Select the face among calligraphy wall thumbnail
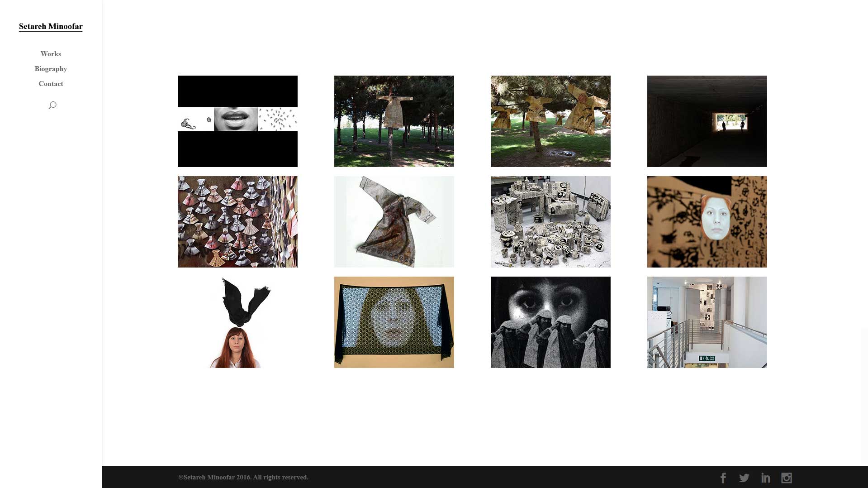868x488 pixels. coord(707,221)
